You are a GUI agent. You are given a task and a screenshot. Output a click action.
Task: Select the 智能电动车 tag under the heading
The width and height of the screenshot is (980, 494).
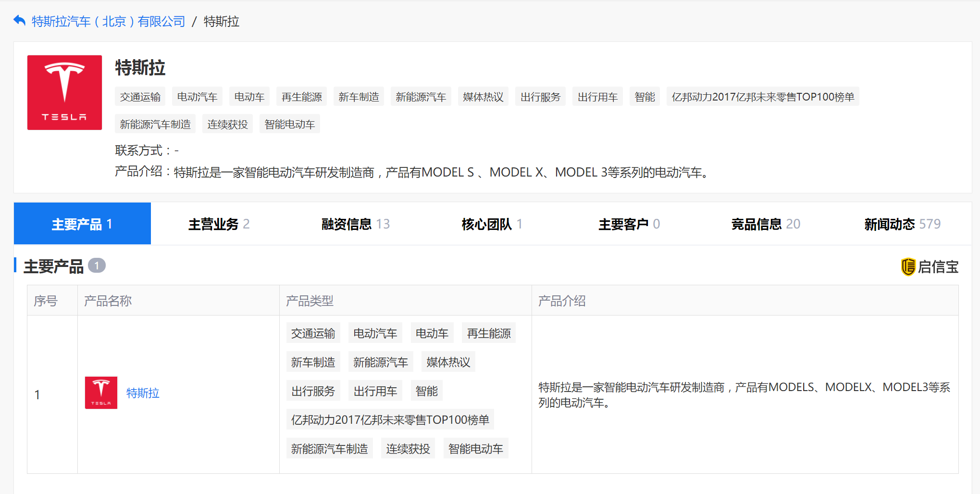click(x=290, y=124)
